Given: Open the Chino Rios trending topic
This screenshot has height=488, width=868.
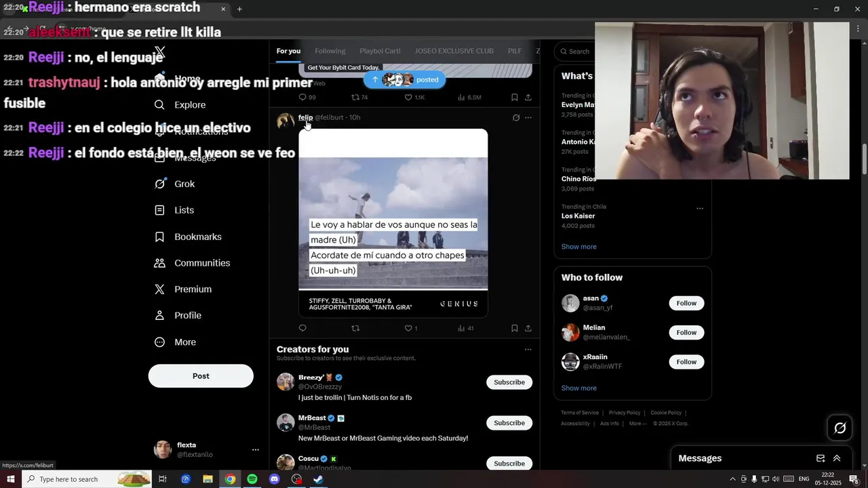Looking at the screenshot, I should 578,180.
